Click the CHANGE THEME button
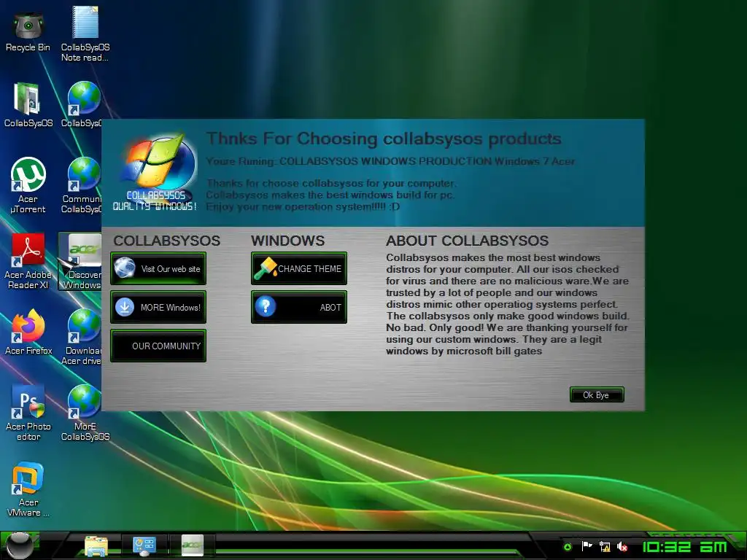The height and width of the screenshot is (560, 747). pyautogui.click(x=298, y=268)
